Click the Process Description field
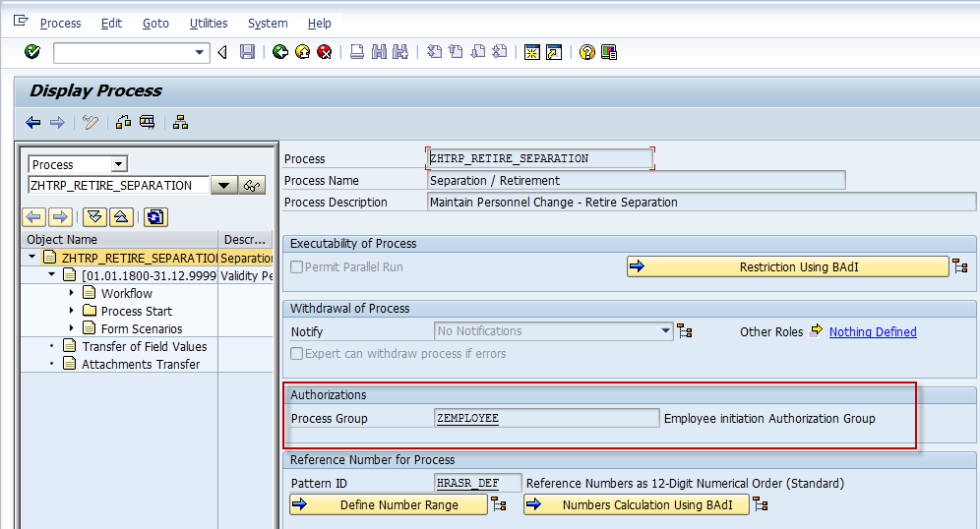 tap(702, 202)
